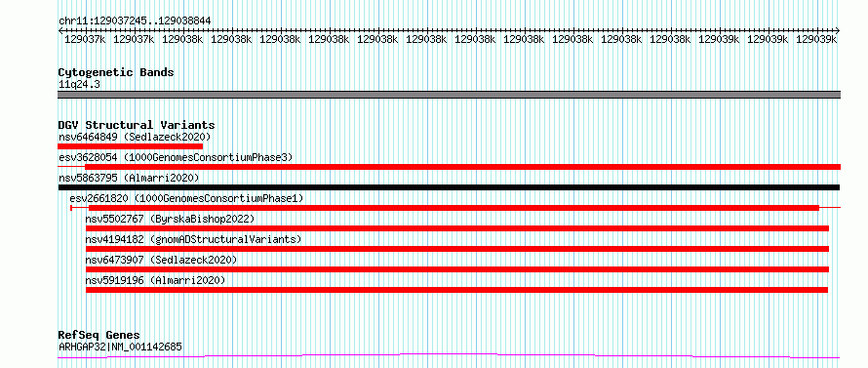Open the DGV Structural Variants track title

[137, 125]
